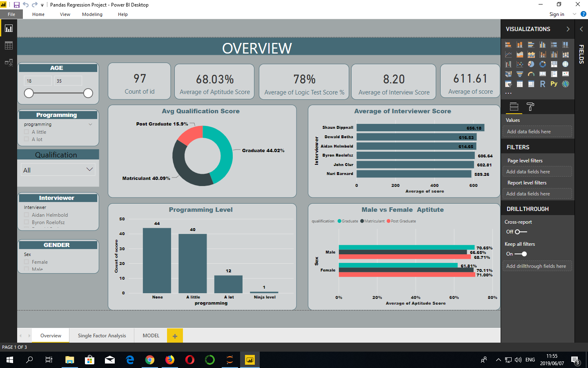The width and height of the screenshot is (588, 368).
Task: Add a Gauge visual from Visualizations pane
Action: click(x=531, y=74)
